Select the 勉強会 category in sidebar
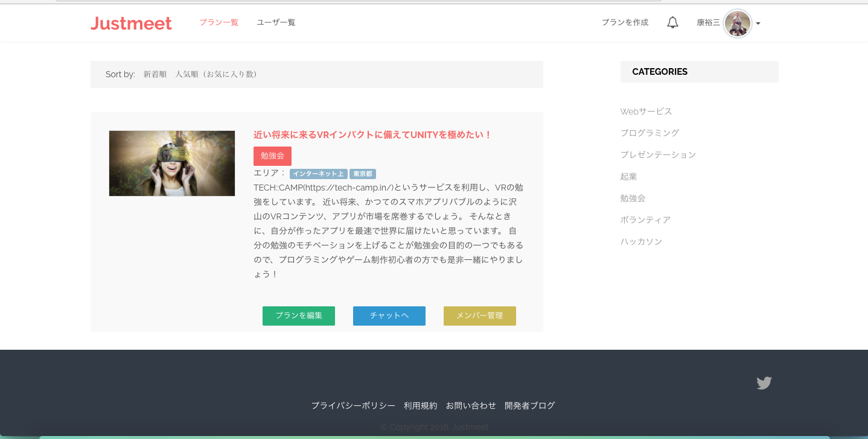Viewport: 868px width, 439px height. (x=633, y=198)
